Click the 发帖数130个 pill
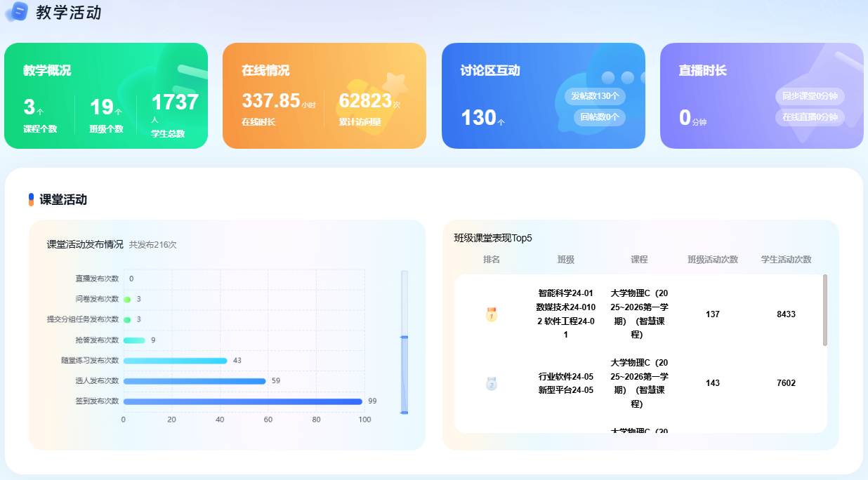868x480 pixels. point(595,96)
